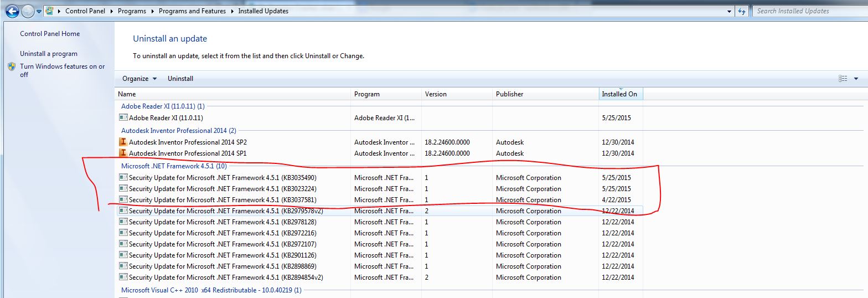Click the icon of update KB2898869
The width and height of the screenshot is (868, 298).
coord(123,266)
